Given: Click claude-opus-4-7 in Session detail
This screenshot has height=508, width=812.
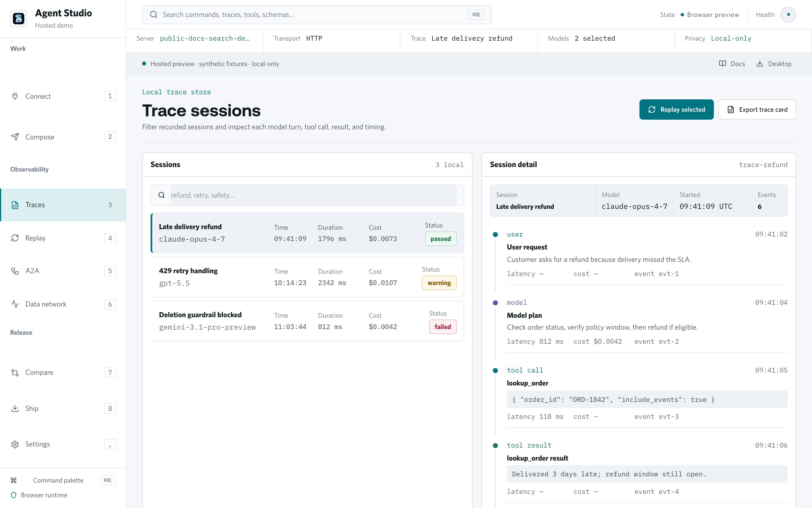Looking at the screenshot, I should click(x=634, y=206).
